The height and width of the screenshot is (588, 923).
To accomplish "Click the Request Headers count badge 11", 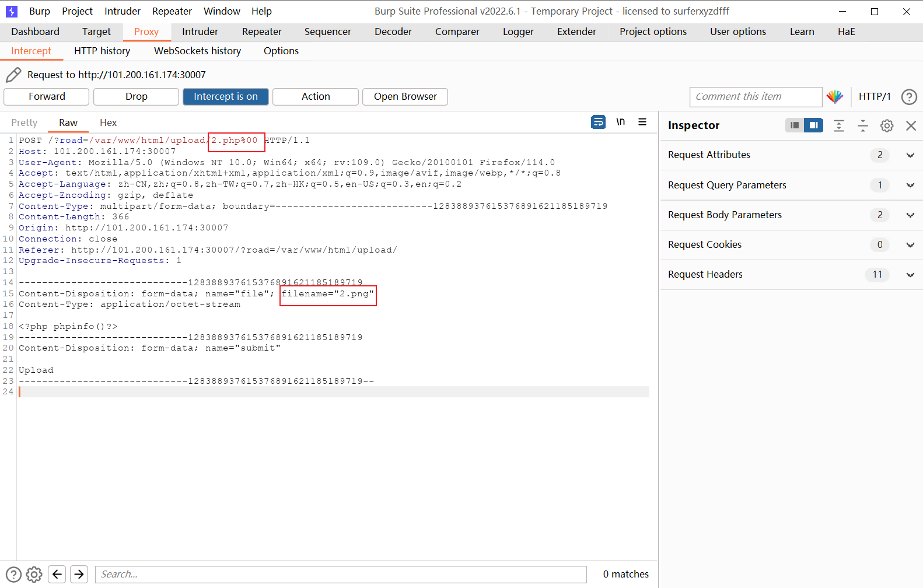I will pyautogui.click(x=877, y=275).
